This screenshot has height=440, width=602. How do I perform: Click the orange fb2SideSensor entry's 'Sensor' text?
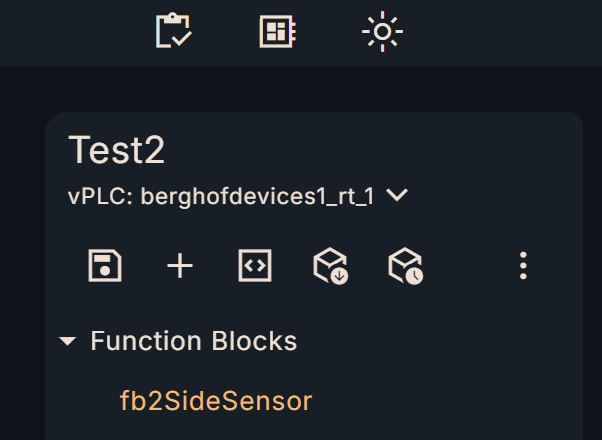tap(272, 401)
